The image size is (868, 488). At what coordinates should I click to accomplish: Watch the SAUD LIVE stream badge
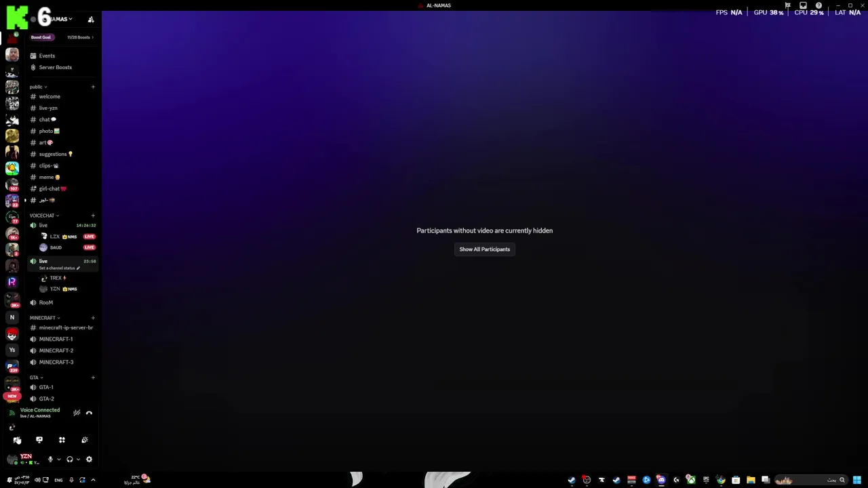click(89, 247)
